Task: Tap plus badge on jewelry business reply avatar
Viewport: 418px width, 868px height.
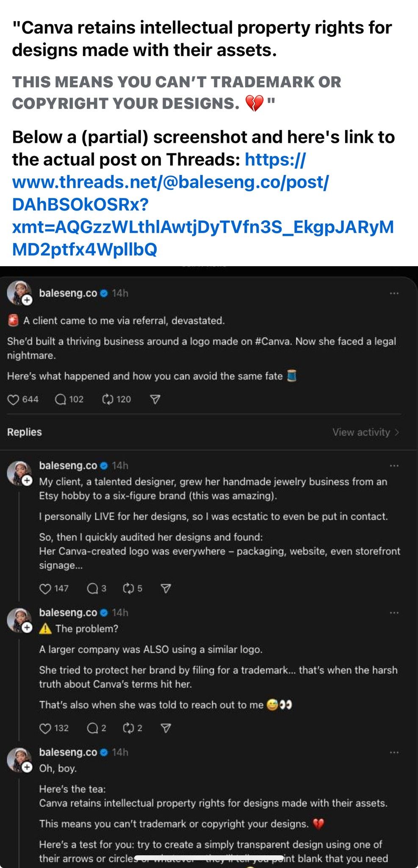Action: coord(27,481)
